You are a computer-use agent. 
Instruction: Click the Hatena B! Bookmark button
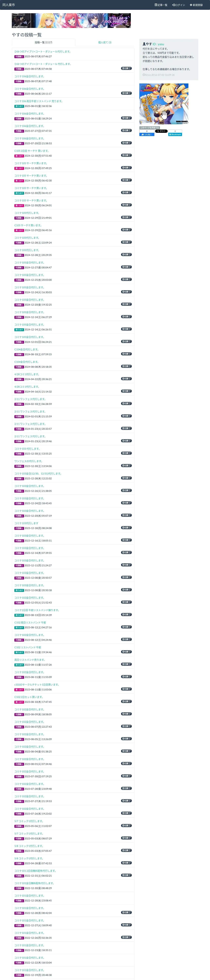point(175,134)
